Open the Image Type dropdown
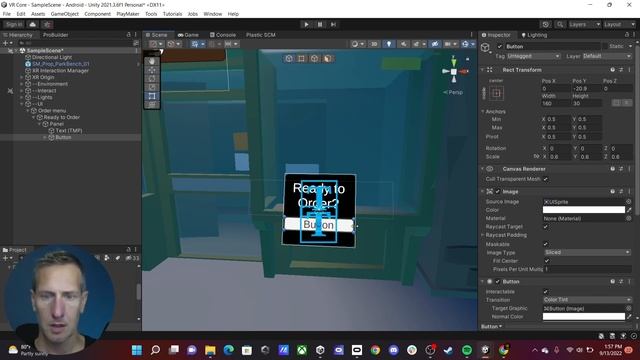Viewport: 640px width, 360px height. [x=587, y=253]
